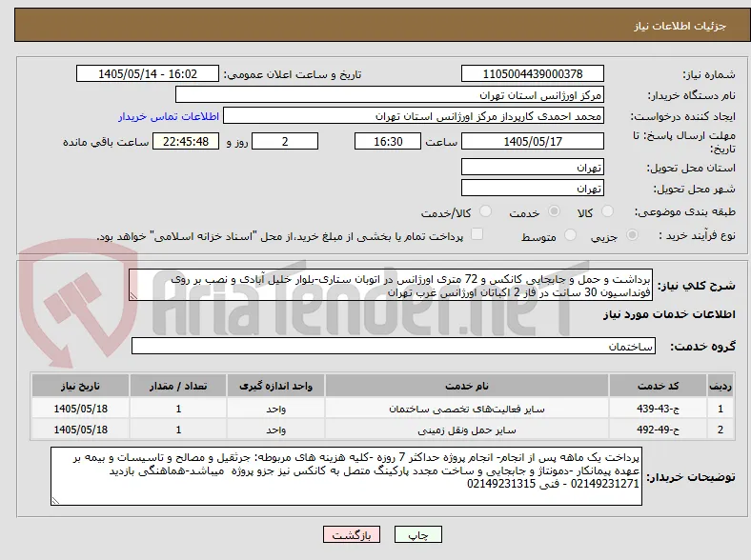The height and width of the screenshot is (560, 751).
Task: Click the general need description text area
Action: coord(391,285)
